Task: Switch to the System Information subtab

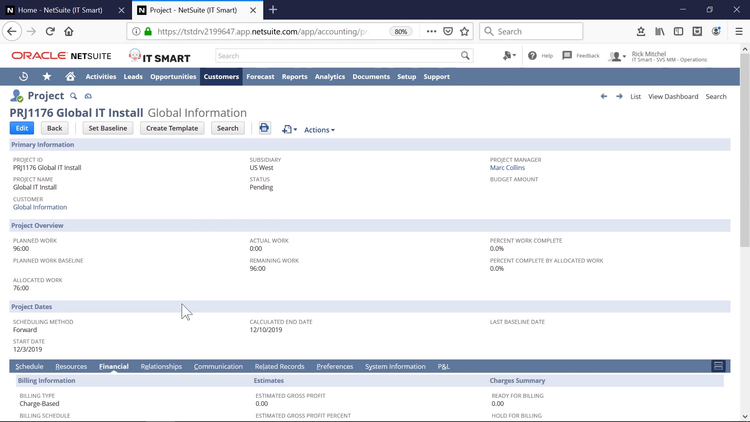Action: tap(395, 366)
